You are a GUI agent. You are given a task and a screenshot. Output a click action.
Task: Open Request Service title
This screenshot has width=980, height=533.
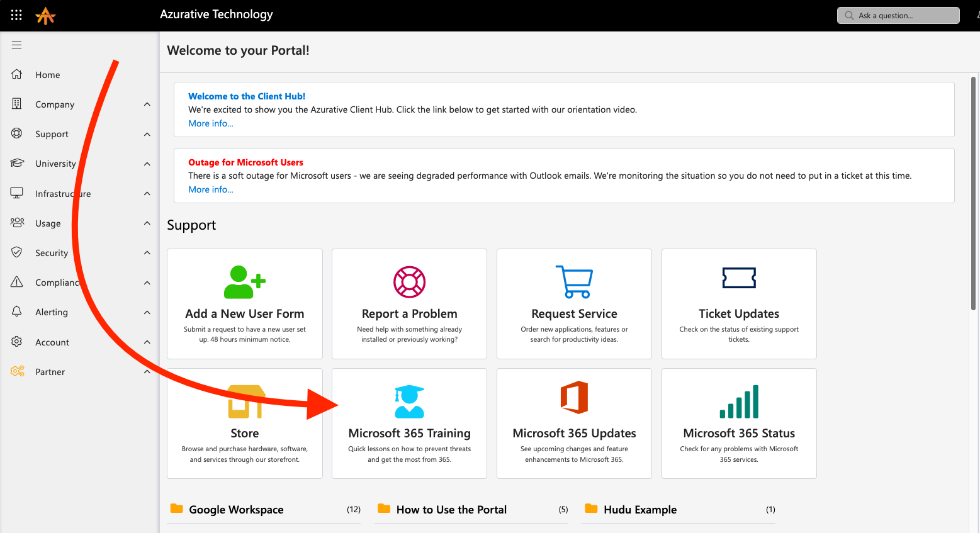[574, 313]
